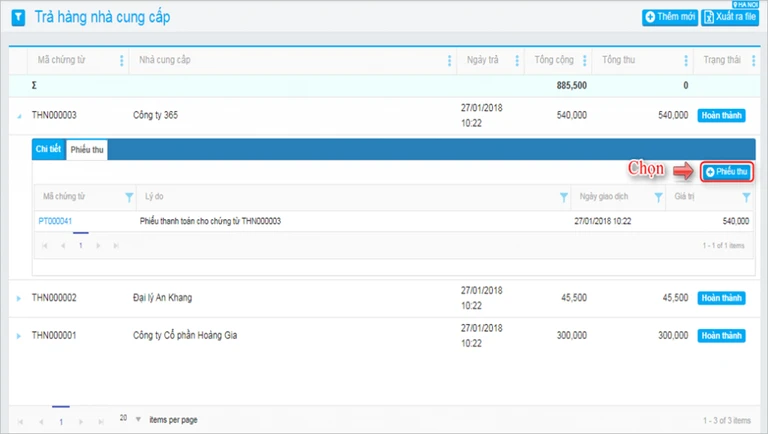The image size is (768, 434).
Task: Go to first page in main pager
Action: pyautogui.click(x=21, y=422)
